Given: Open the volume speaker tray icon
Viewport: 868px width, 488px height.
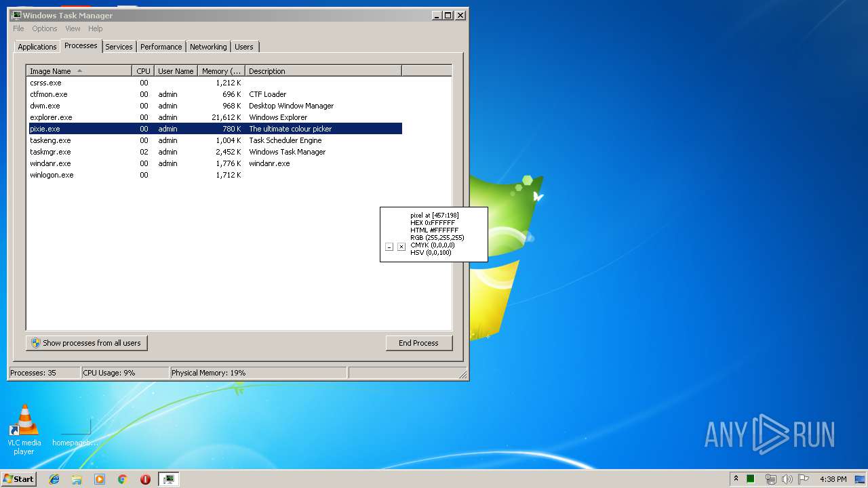Looking at the screenshot, I should [x=787, y=479].
